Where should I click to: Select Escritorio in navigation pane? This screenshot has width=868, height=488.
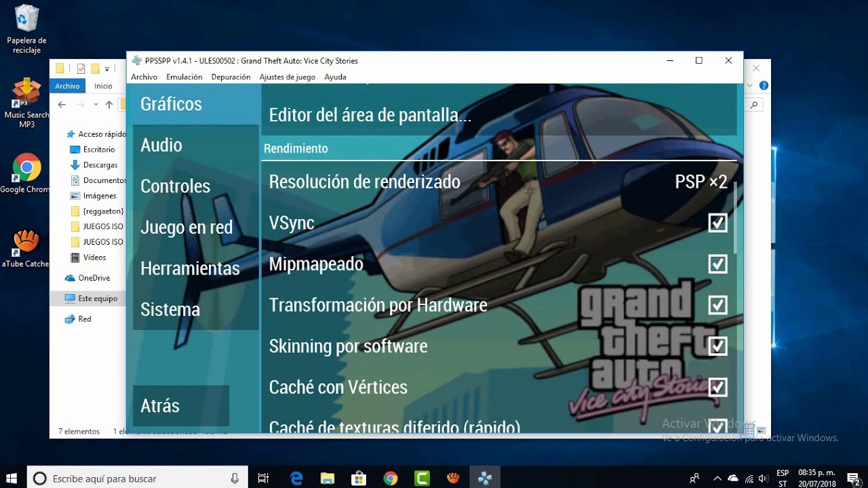(94, 150)
